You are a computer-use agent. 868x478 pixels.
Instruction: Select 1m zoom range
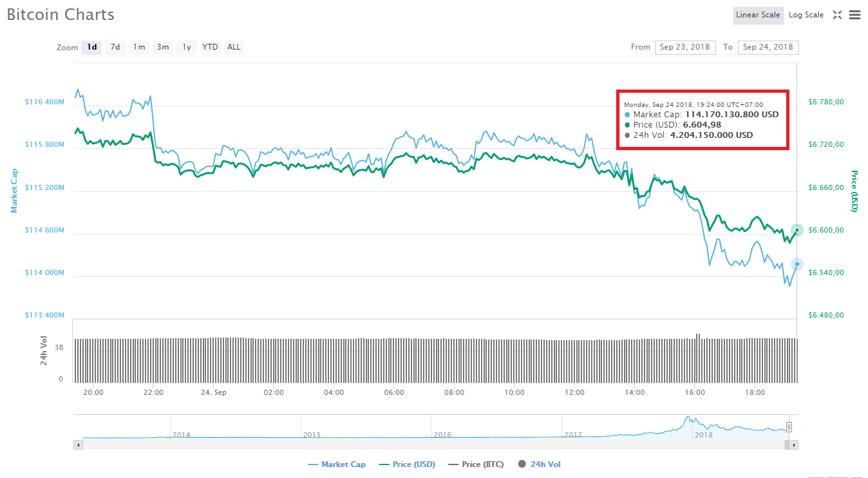coord(138,47)
